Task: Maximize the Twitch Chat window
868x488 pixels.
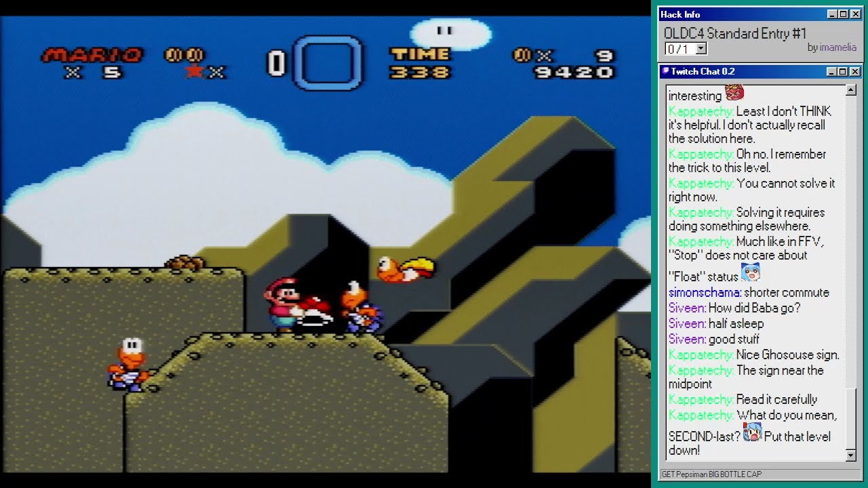Action: pyautogui.click(x=843, y=71)
